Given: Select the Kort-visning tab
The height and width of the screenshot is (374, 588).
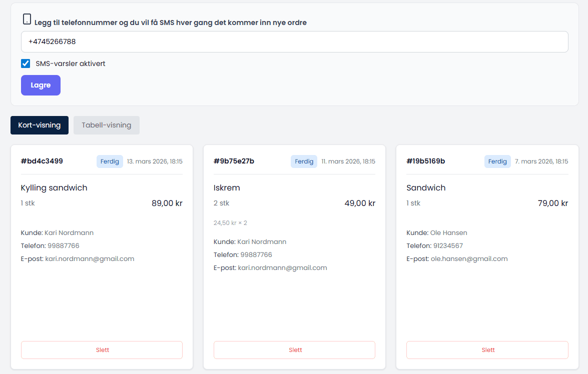Looking at the screenshot, I should (x=39, y=125).
